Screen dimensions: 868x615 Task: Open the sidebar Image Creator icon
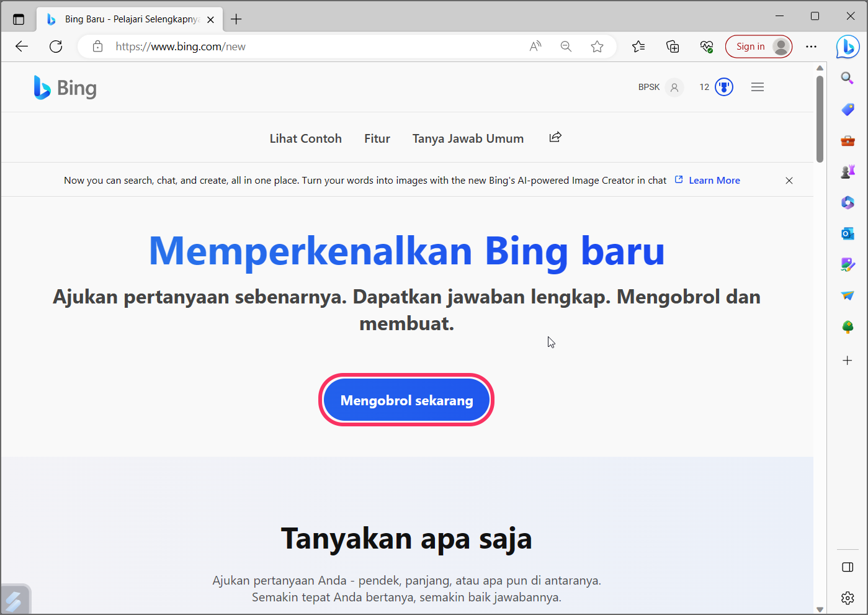[848, 265]
